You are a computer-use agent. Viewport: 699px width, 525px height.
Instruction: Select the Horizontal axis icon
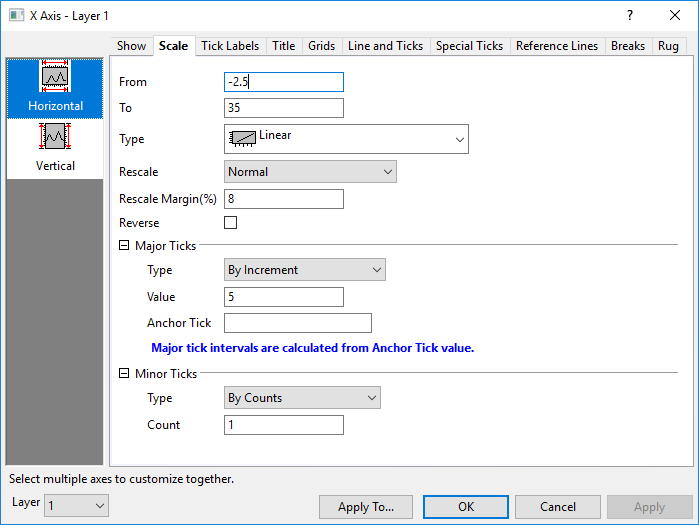pyautogui.click(x=55, y=78)
